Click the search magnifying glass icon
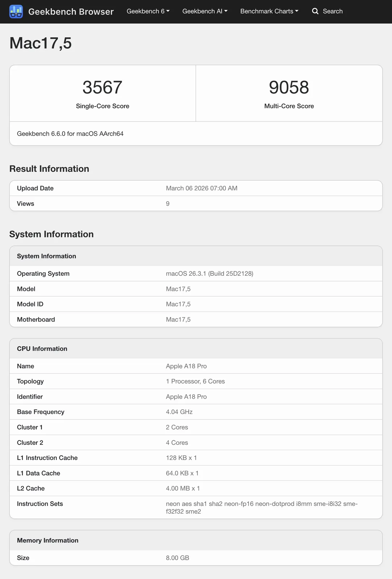The height and width of the screenshot is (579, 392). click(315, 11)
